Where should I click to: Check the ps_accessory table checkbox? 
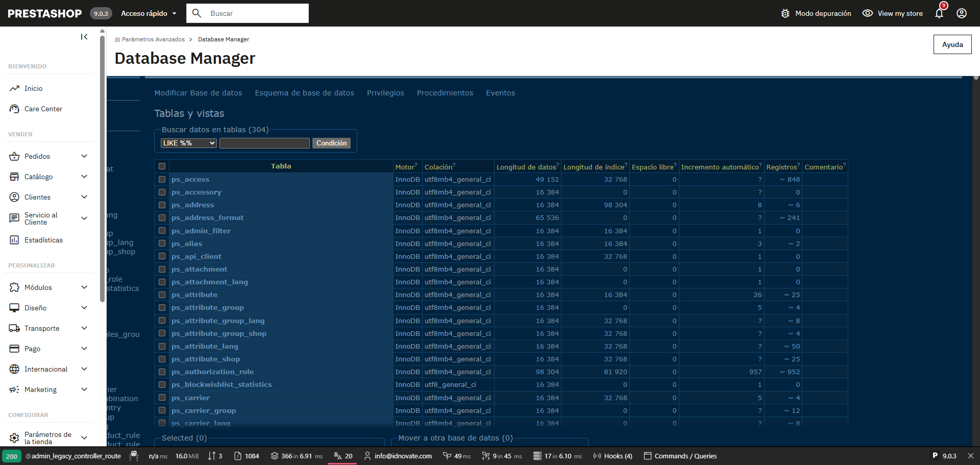click(162, 192)
